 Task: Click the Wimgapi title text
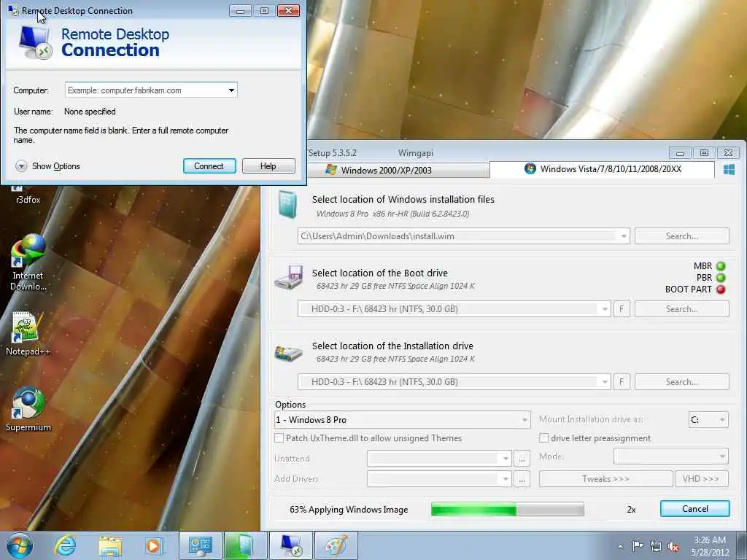click(415, 153)
